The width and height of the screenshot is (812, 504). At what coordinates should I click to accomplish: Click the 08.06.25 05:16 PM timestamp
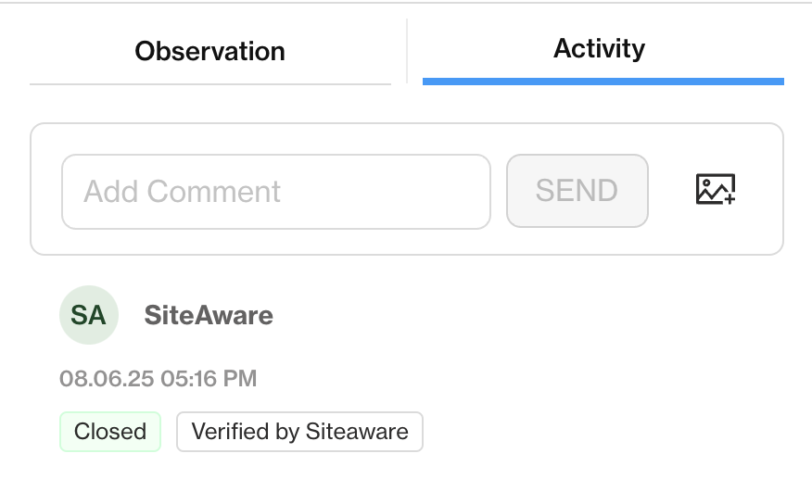point(158,378)
